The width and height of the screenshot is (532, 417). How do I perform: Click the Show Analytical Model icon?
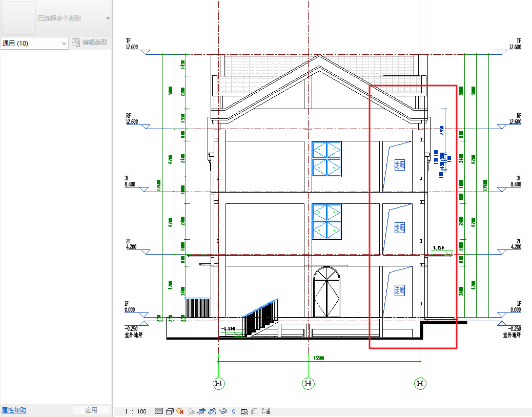tap(255, 411)
